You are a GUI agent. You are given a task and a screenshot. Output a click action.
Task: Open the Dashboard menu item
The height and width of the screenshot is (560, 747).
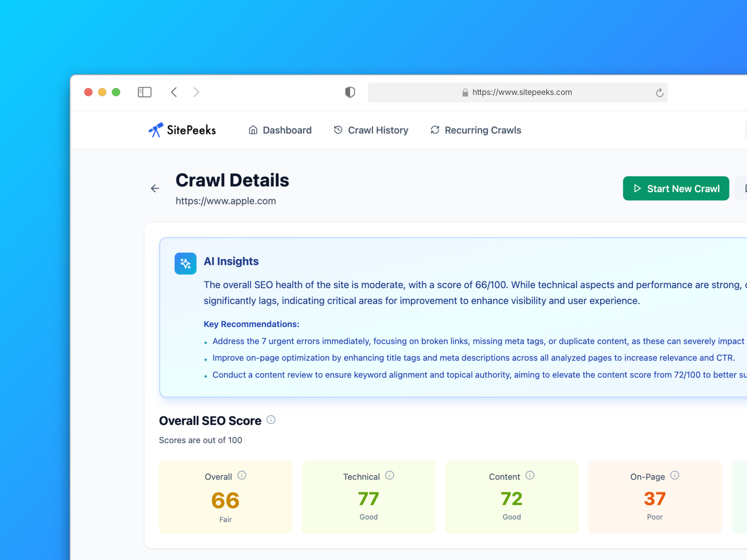click(x=287, y=130)
